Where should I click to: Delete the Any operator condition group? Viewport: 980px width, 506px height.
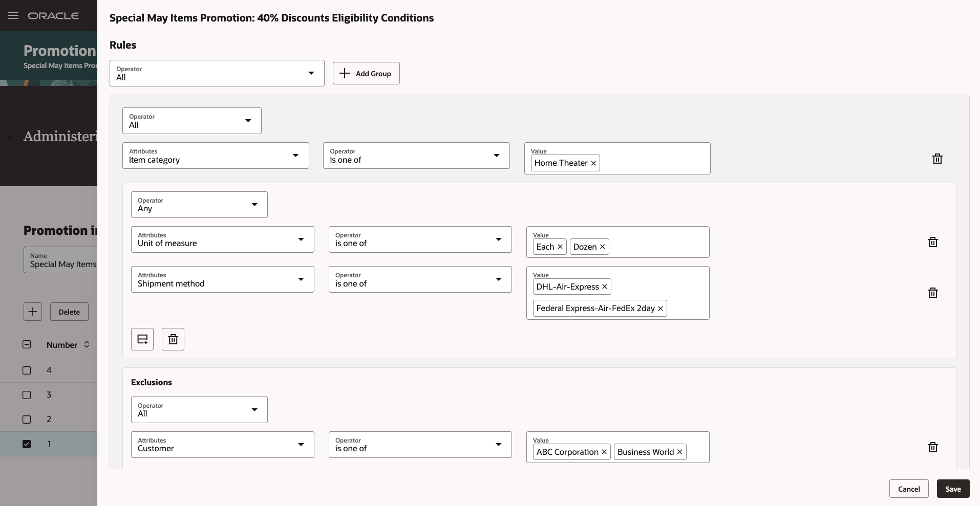pyautogui.click(x=173, y=339)
